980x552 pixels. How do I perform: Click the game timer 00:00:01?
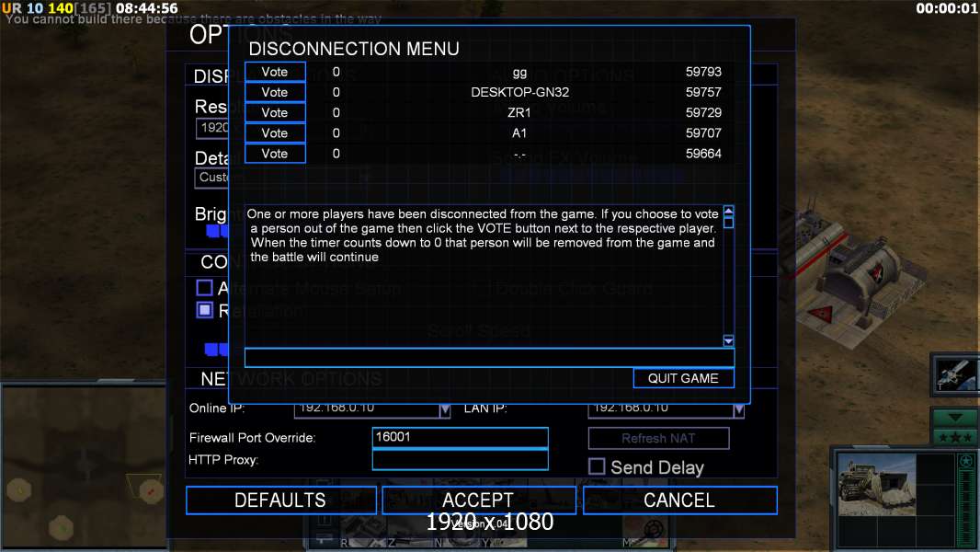(947, 8)
